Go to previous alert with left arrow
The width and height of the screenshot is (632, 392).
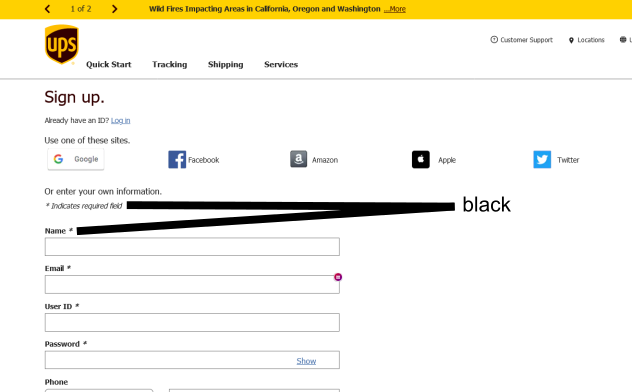(48, 9)
